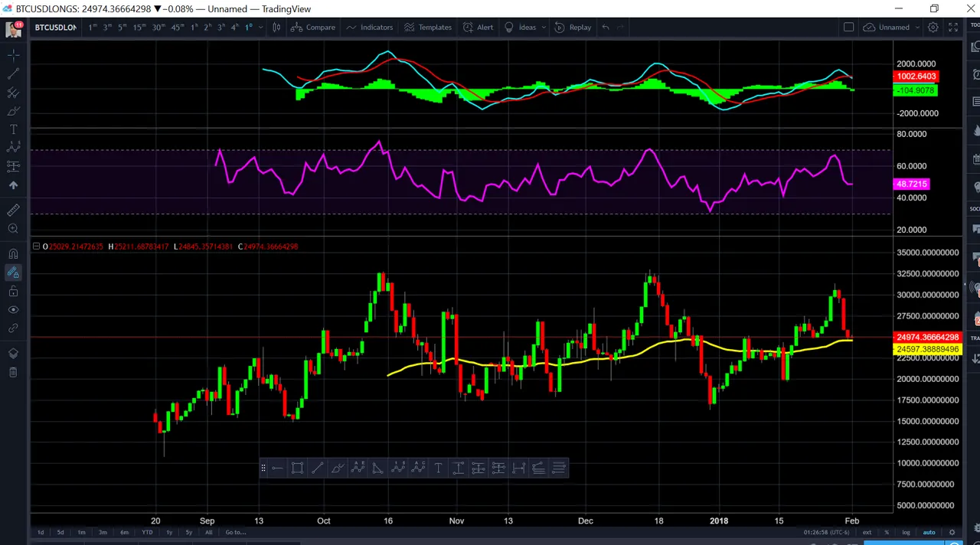
Task: Start bar Replay mode
Action: (573, 28)
